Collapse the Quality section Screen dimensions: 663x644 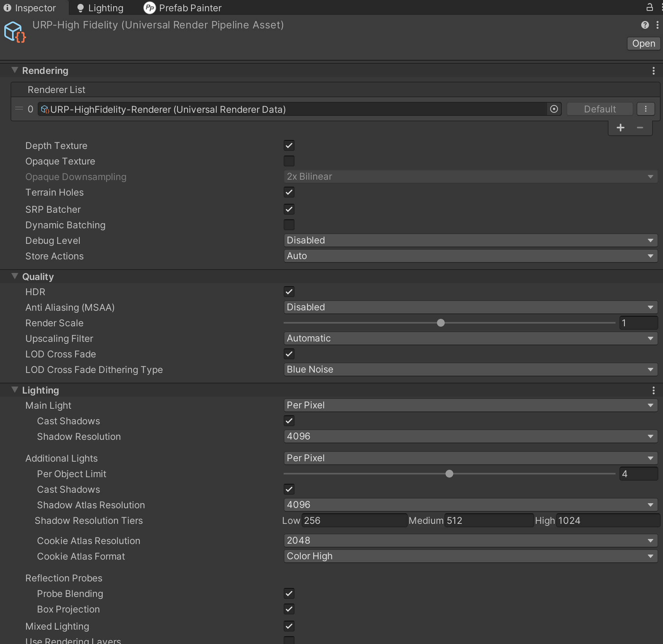(15, 276)
